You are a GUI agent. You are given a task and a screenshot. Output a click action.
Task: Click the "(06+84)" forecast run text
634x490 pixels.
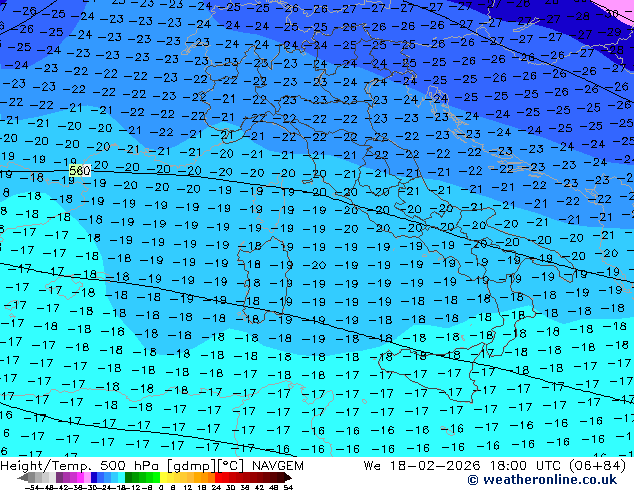(598, 466)
